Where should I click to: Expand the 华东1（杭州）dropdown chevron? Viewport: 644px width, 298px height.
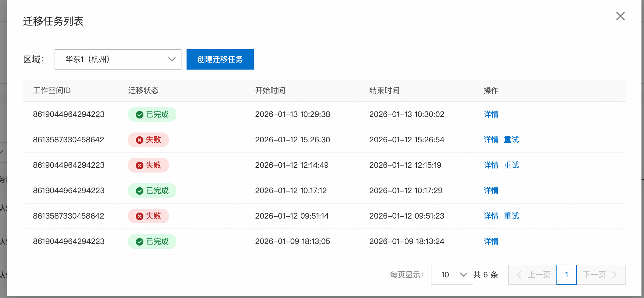click(x=172, y=59)
